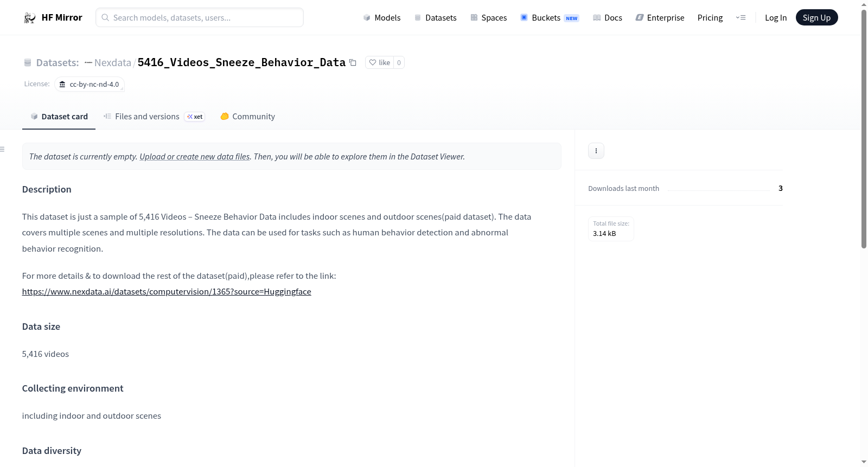Focus the search models, datasets, users field
The image size is (868, 467).
coord(200,17)
